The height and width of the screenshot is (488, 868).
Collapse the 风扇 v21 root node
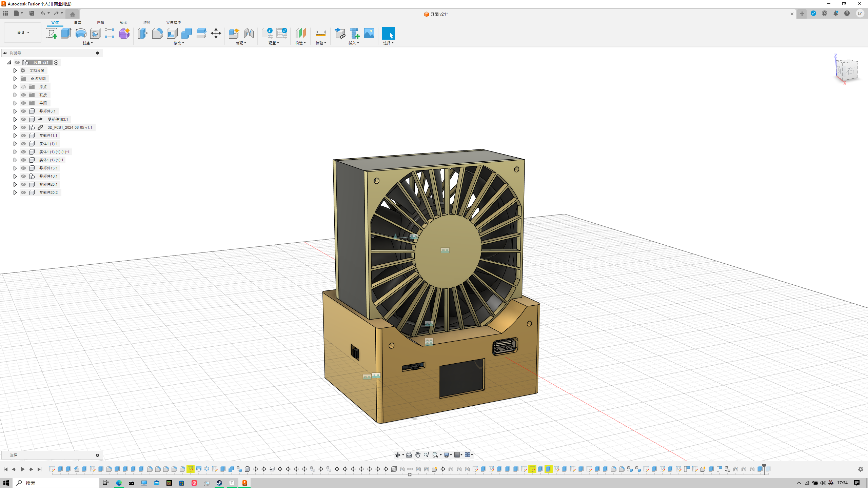9,62
